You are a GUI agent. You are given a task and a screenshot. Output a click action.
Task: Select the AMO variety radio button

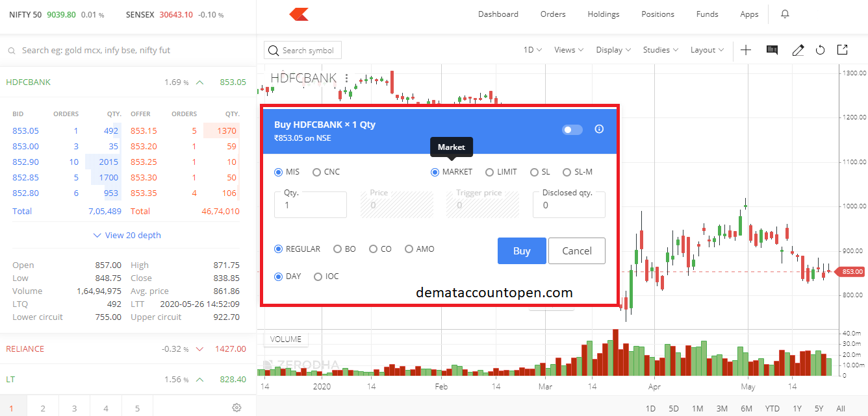point(409,249)
